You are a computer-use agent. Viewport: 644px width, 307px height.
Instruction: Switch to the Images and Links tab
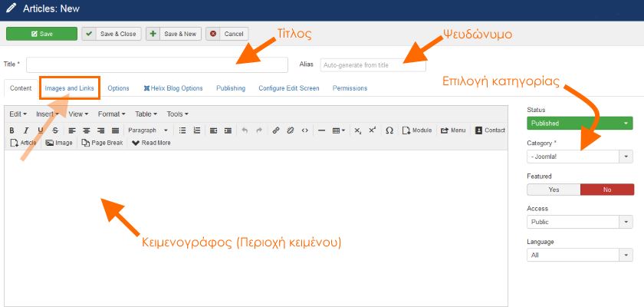(70, 88)
